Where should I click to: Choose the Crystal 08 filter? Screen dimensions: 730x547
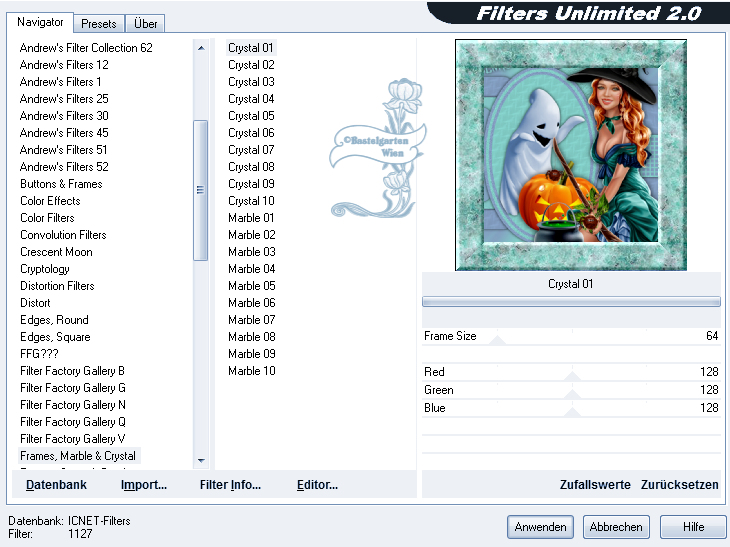coord(251,167)
